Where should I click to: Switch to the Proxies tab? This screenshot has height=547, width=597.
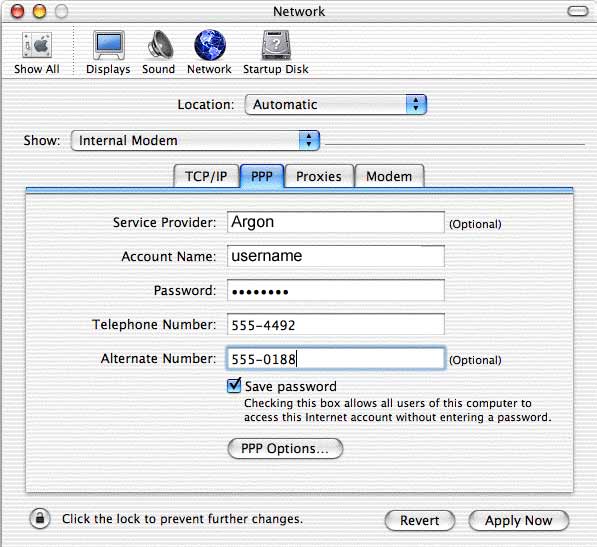tap(319, 176)
